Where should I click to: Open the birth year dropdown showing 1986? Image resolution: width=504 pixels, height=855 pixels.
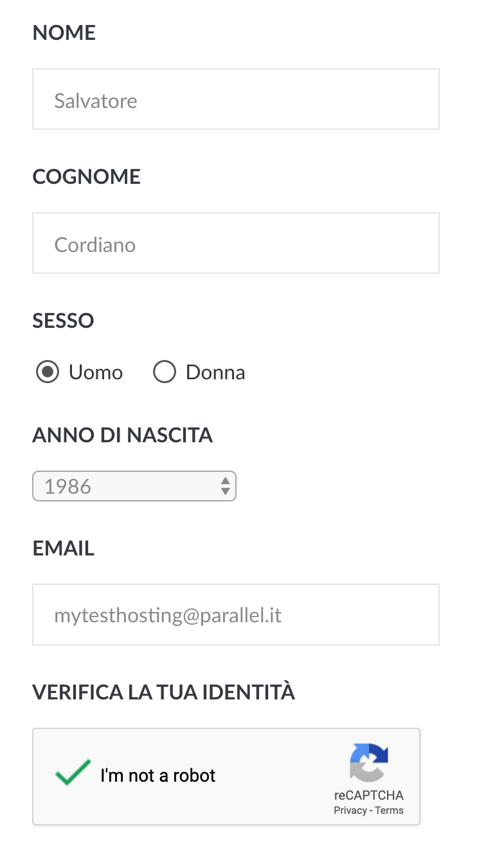tap(129, 486)
